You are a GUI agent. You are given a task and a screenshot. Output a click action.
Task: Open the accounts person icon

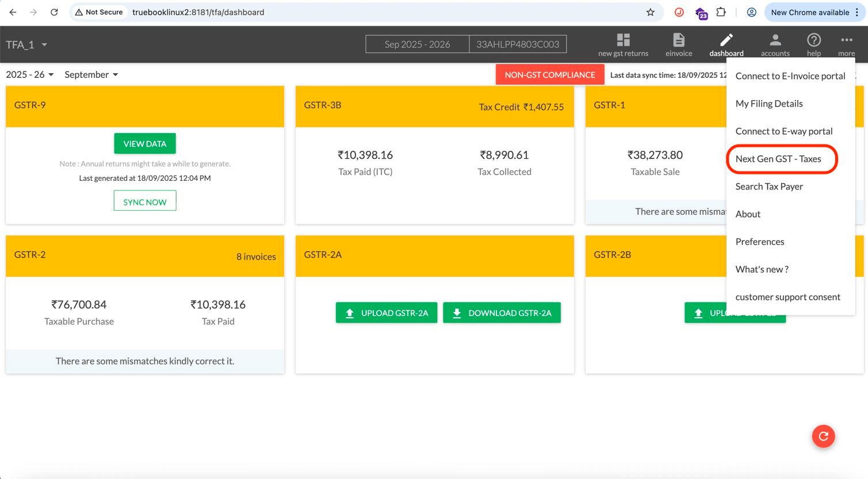(x=775, y=40)
